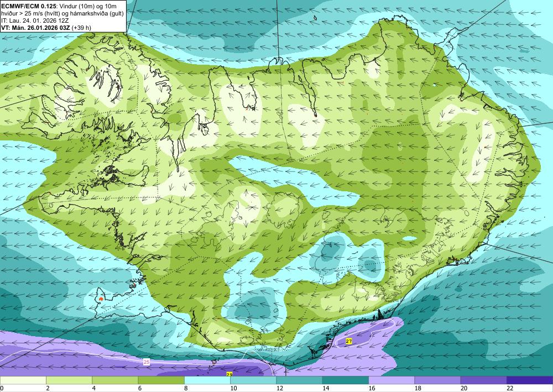Pick the 18–20 m/s purple legend color
This screenshot has height=392, width=553.
pos(437,380)
